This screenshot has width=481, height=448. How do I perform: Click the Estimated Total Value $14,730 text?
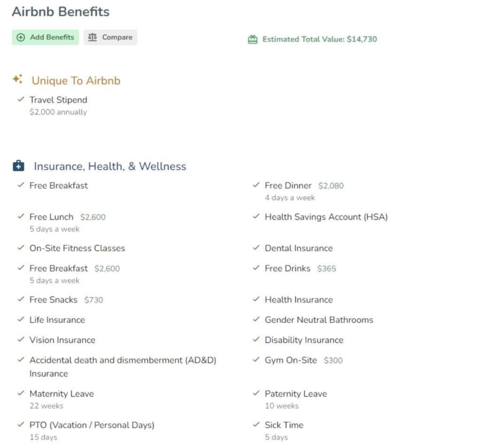pyautogui.click(x=319, y=39)
